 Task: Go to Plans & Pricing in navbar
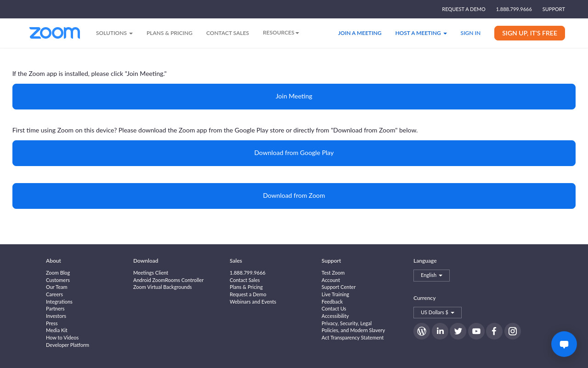[170, 33]
